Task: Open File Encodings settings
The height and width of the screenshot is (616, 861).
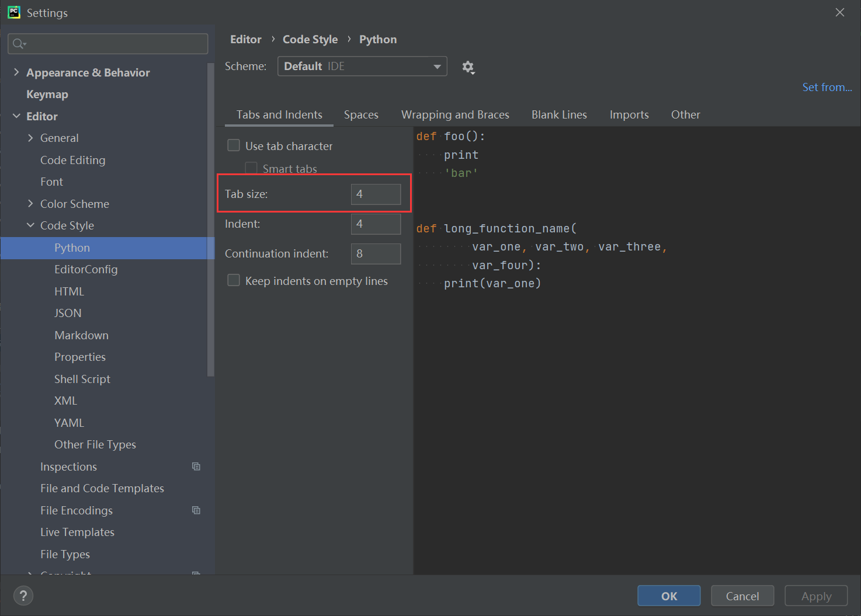Action: 77,510
